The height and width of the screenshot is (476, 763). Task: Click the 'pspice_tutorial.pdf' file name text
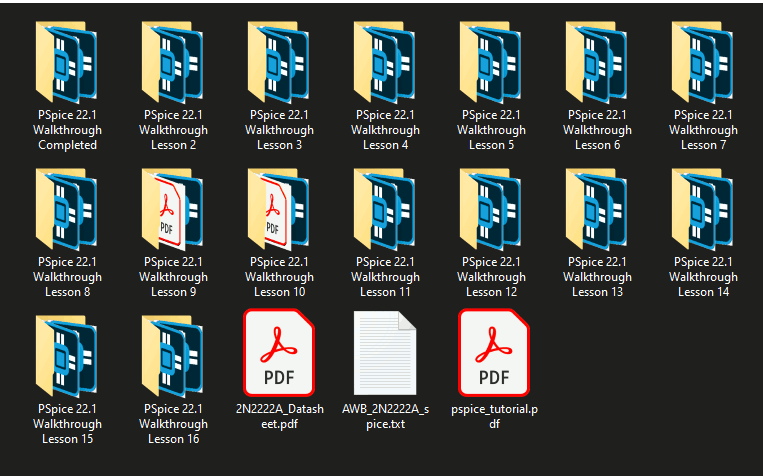tap(494, 417)
